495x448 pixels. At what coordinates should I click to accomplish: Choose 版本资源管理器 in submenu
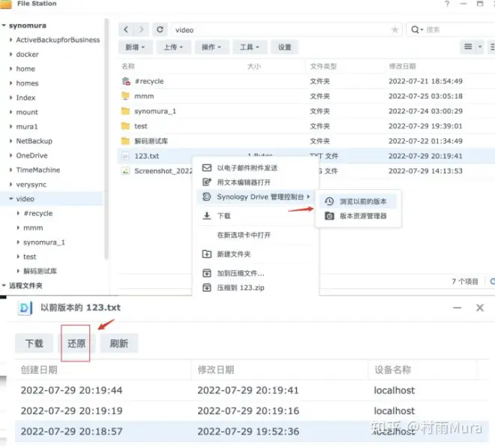click(358, 216)
